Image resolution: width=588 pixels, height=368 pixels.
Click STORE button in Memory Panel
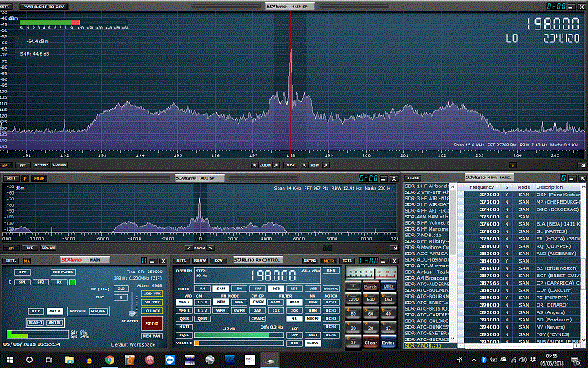click(x=413, y=178)
